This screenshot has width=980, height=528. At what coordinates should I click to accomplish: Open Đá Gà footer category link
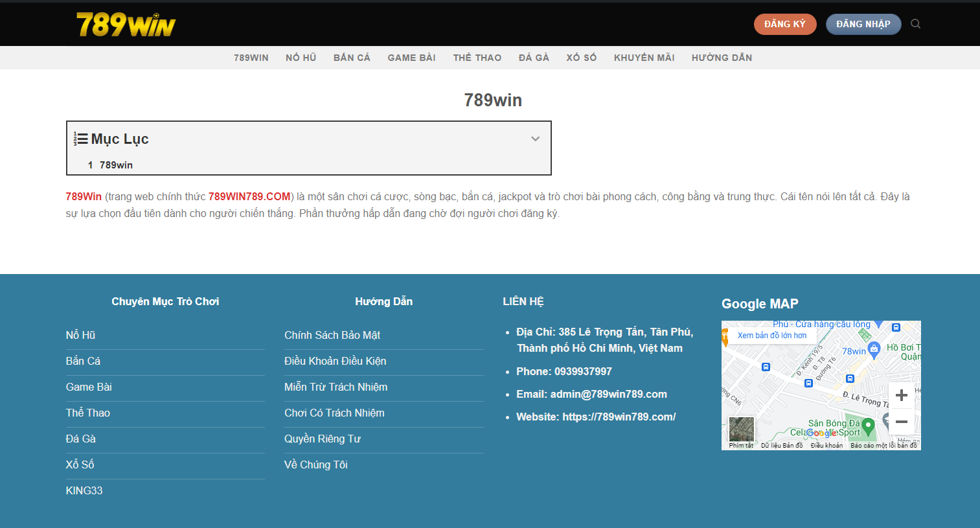(x=80, y=439)
